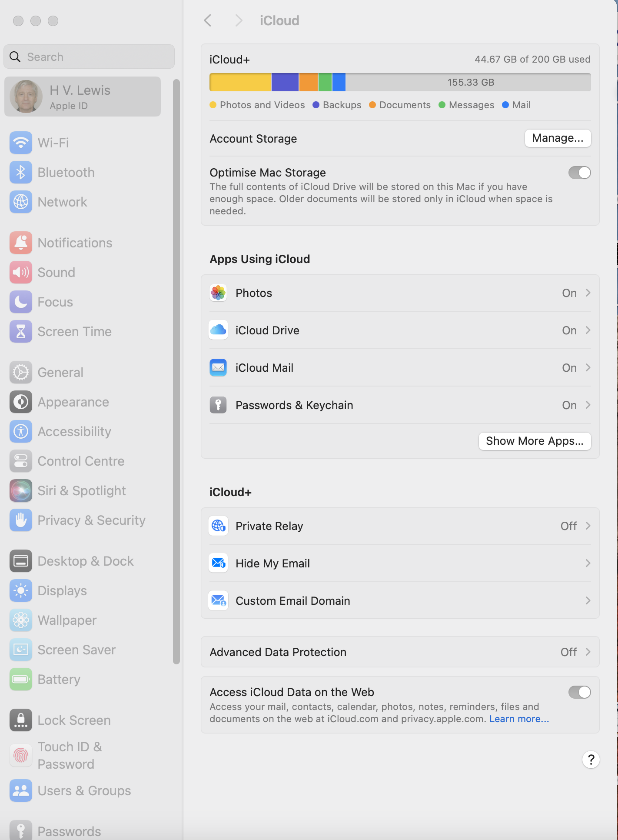Click Siri & Spotlight icon
This screenshot has height=840, width=618.
point(21,490)
